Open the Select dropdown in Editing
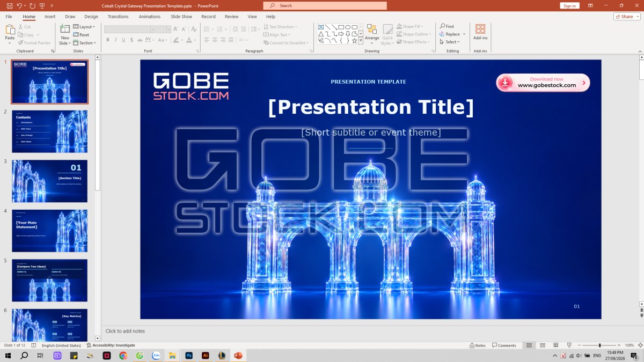Viewport: 644px width, 362px height. point(450,42)
